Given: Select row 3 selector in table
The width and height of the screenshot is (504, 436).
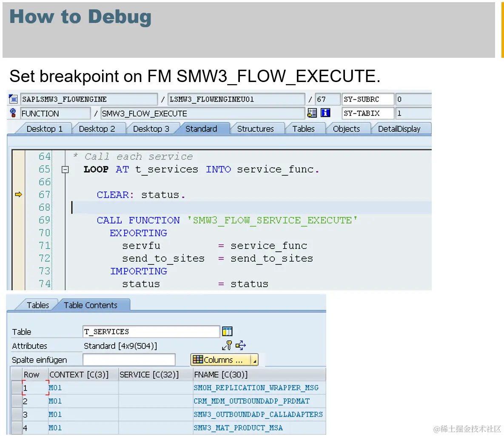Looking at the screenshot, I should (x=17, y=414).
